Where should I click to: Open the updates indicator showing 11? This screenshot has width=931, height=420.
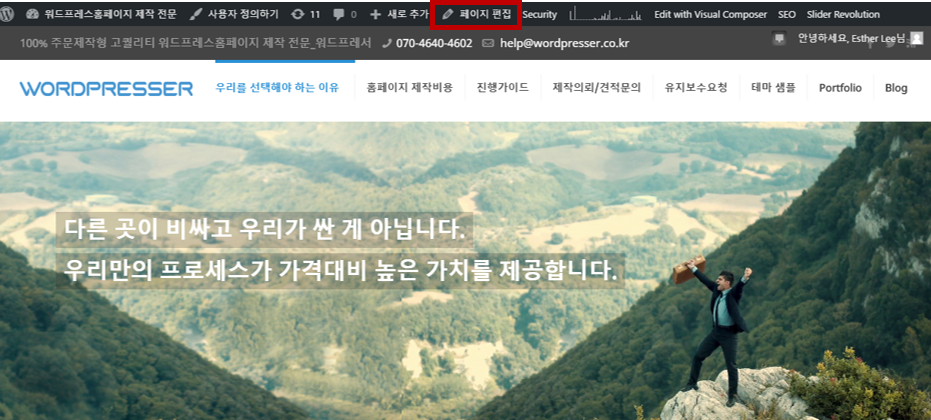pos(306,14)
